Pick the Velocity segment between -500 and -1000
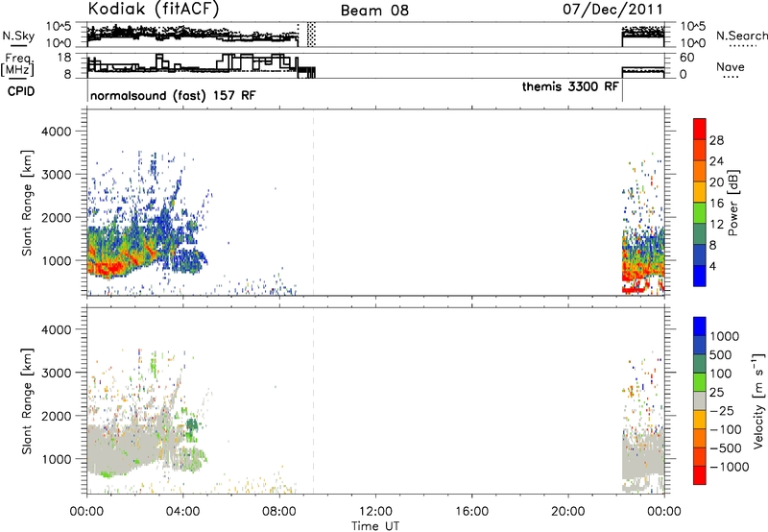Screen dimensions: 768x532 pyautogui.click(x=700, y=456)
